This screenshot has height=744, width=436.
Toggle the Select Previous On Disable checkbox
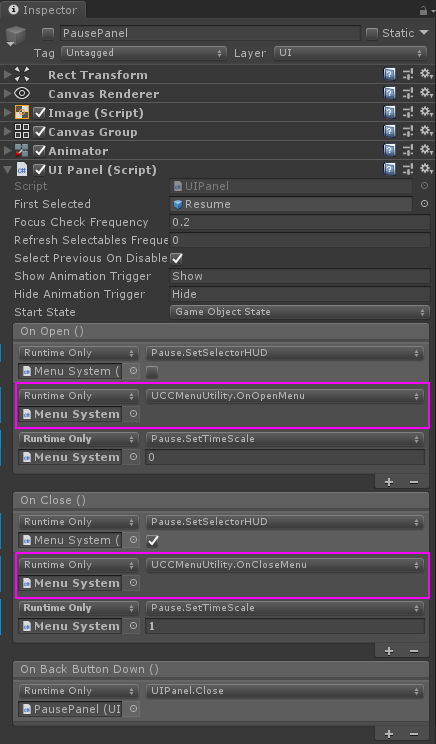point(176,258)
